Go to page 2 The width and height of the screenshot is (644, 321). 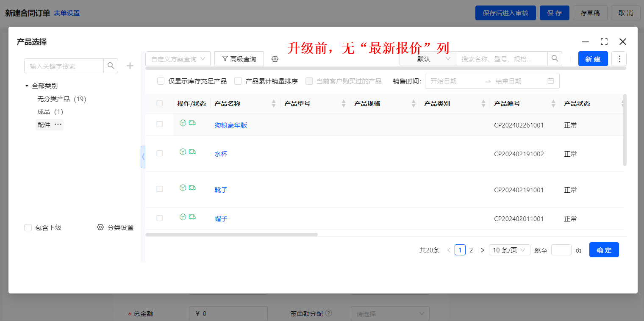point(471,250)
